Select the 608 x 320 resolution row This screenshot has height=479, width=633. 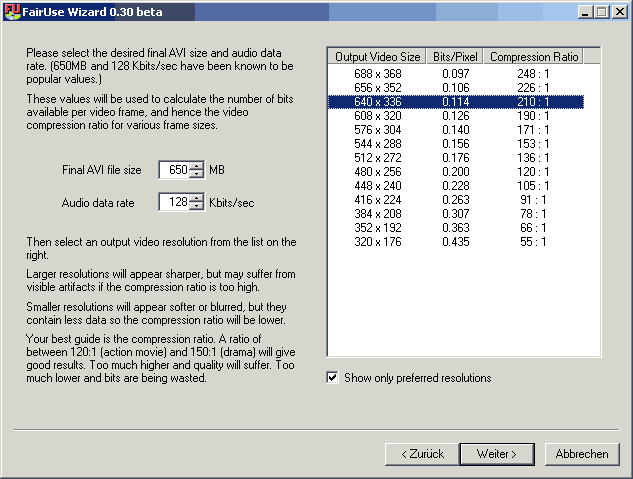(456, 116)
